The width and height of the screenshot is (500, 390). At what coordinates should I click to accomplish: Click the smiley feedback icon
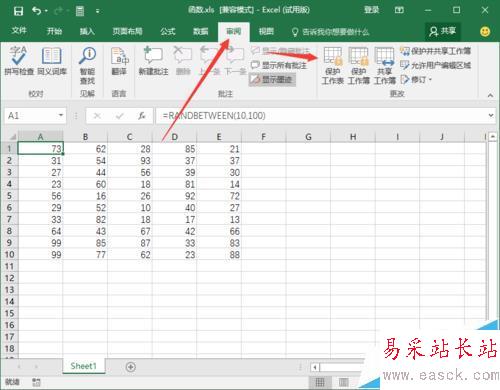coord(485,32)
